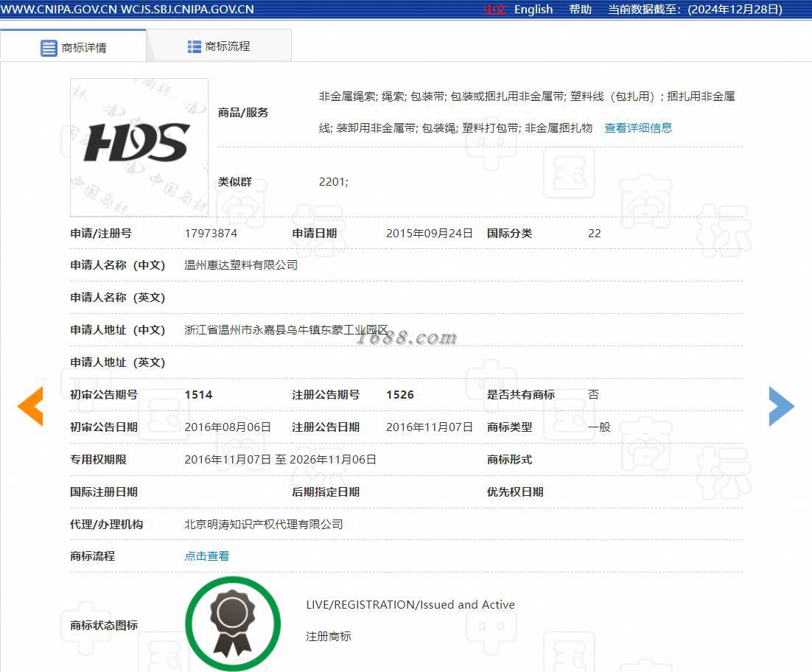This screenshot has height=672, width=812.
Task: Select the 注册商标 status label
Action: [329, 637]
